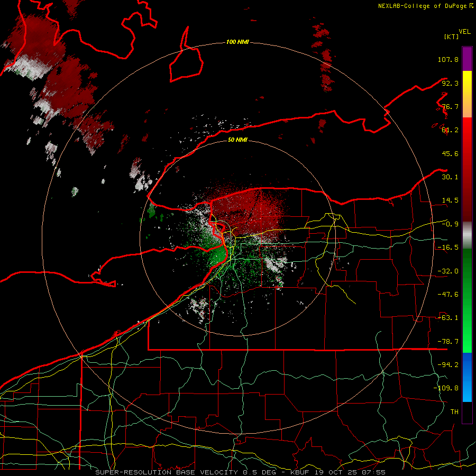The height and width of the screenshot is (476, 476).
Task: Click the -16.5 legend value
Action: pyautogui.click(x=448, y=248)
